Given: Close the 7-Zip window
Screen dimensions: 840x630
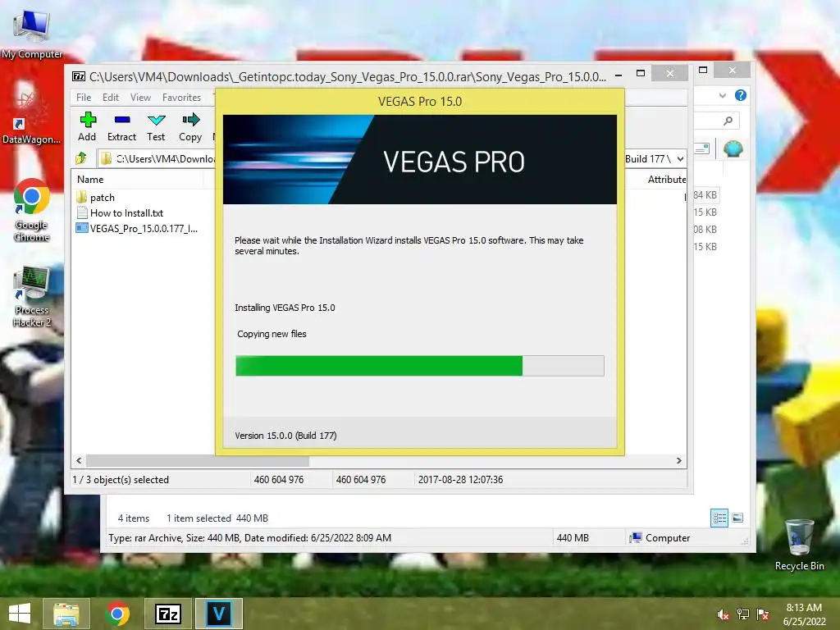Looking at the screenshot, I should point(669,73).
